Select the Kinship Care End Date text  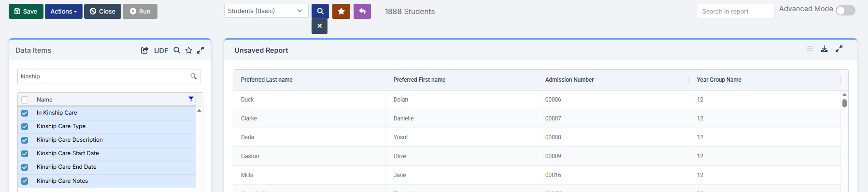[x=67, y=167]
